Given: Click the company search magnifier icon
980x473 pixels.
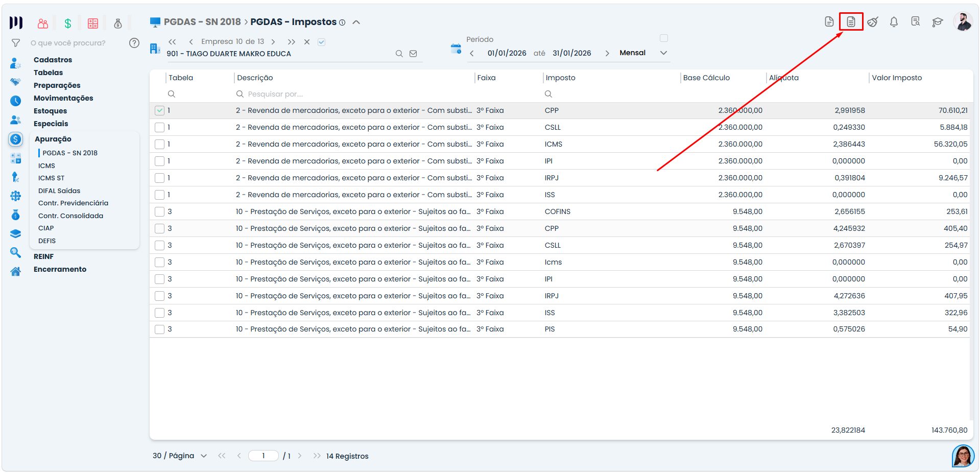Looking at the screenshot, I should (x=399, y=54).
